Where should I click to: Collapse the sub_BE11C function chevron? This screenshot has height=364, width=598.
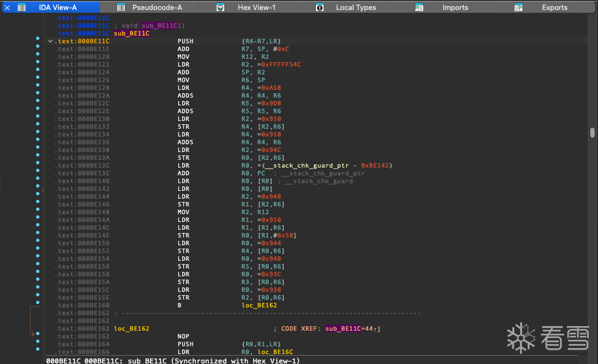click(51, 41)
